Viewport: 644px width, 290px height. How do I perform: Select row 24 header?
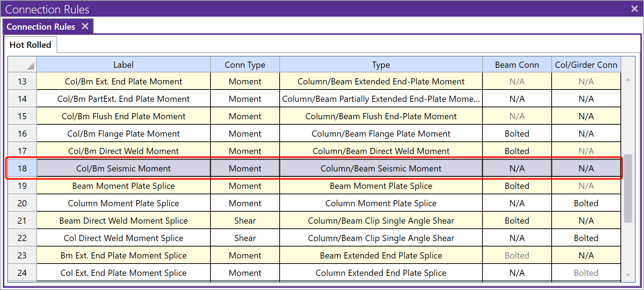click(22, 273)
